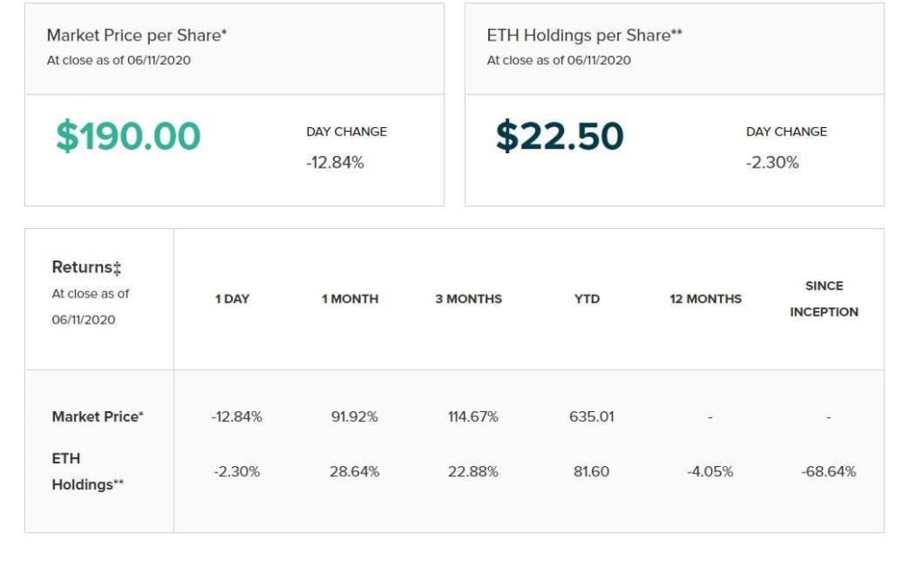Select the Market Price per Share heading
Viewport: 924px width, 568px height.
(x=137, y=35)
